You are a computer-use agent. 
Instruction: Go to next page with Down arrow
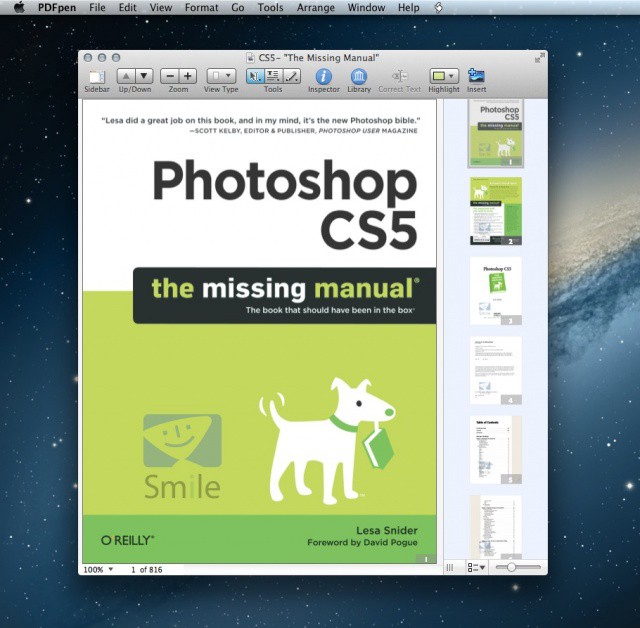tap(145, 76)
